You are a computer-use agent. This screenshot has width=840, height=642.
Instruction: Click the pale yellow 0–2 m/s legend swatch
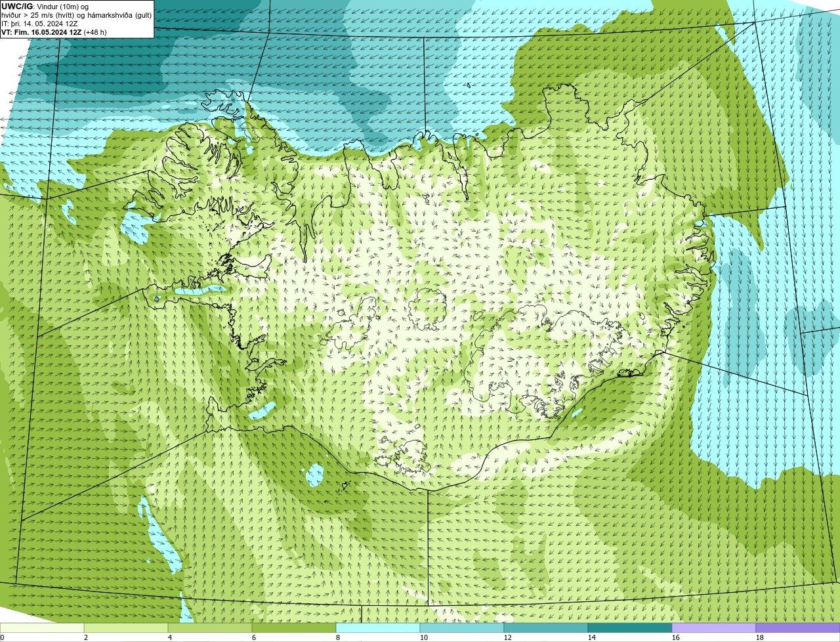[42, 628]
